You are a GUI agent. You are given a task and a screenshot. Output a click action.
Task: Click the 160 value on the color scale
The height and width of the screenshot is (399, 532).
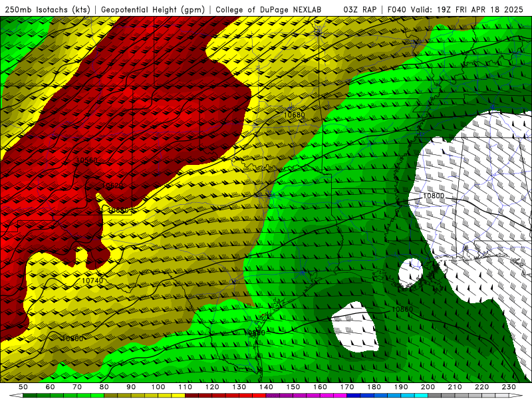pos(320,387)
